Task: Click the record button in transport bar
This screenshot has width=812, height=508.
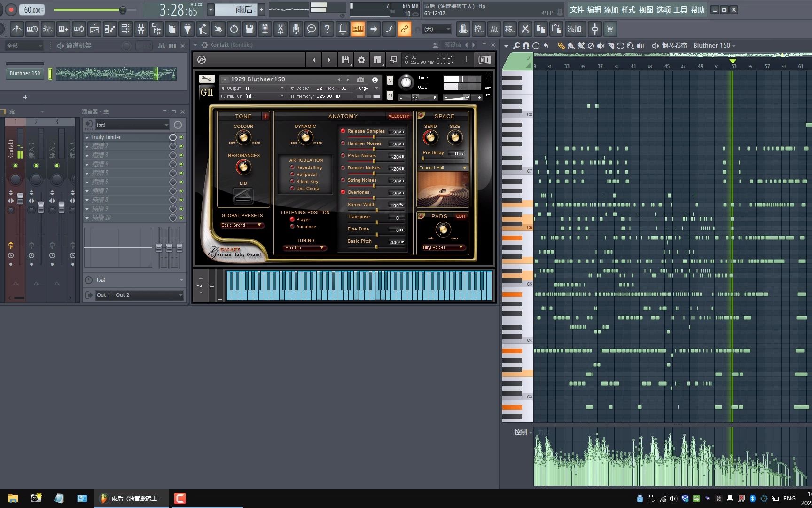Action: click(11, 9)
